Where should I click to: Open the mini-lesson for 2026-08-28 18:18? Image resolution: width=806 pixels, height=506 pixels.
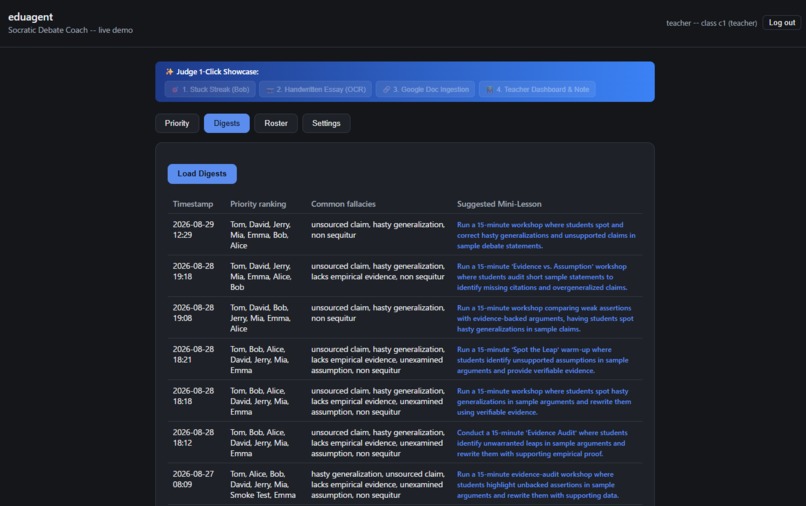pyautogui.click(x=544, y=402)
